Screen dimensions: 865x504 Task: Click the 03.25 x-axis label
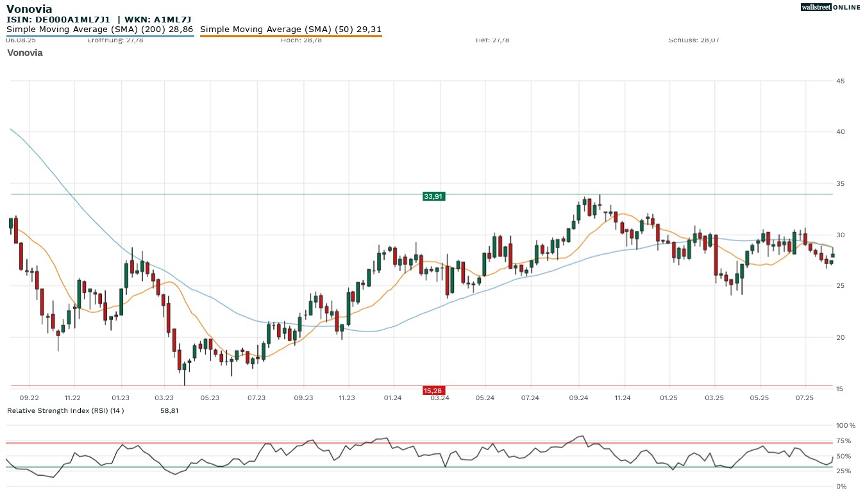click(714, 398)
